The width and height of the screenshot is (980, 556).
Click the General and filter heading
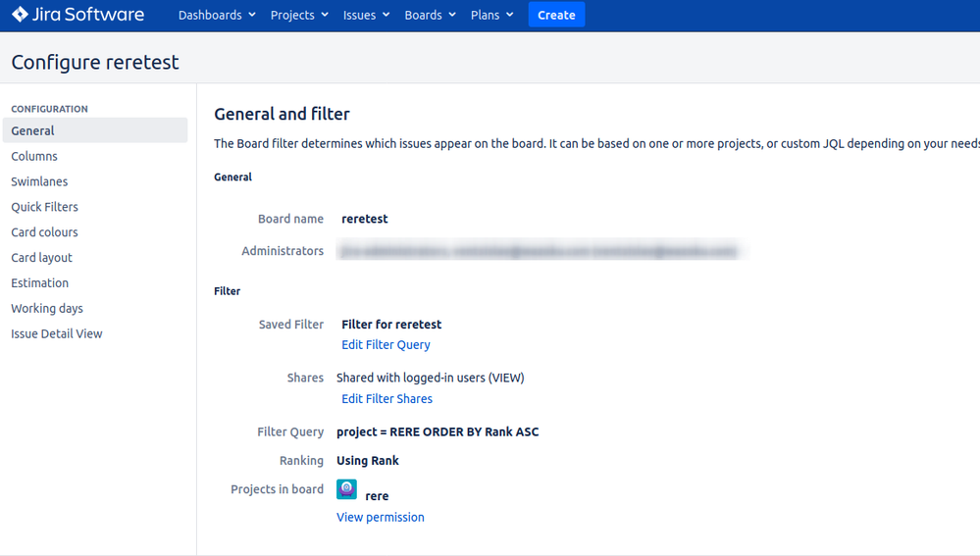[282, 114]
